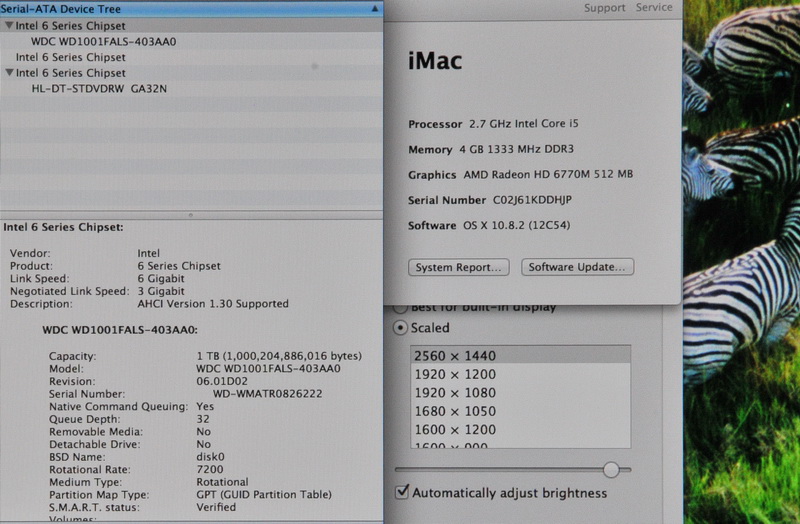Pick the 1920 × 1080 resolution
The height and width of the screenshot is (524, 800).
click(455, 392)
